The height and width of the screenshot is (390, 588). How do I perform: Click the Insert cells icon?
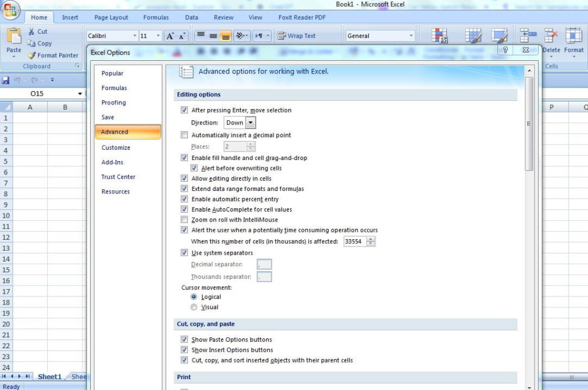pyautogui.click(x=528, y=36)
